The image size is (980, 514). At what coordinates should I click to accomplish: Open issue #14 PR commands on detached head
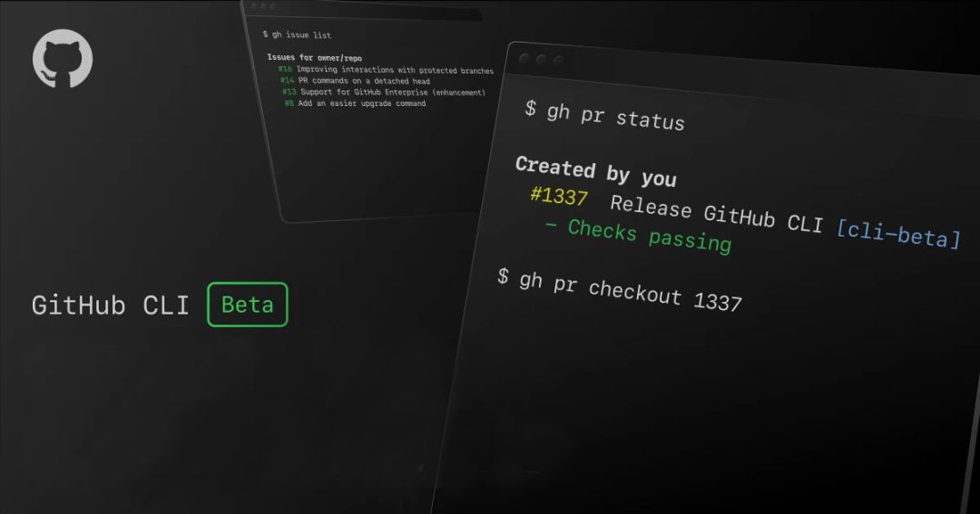(355, 82)
